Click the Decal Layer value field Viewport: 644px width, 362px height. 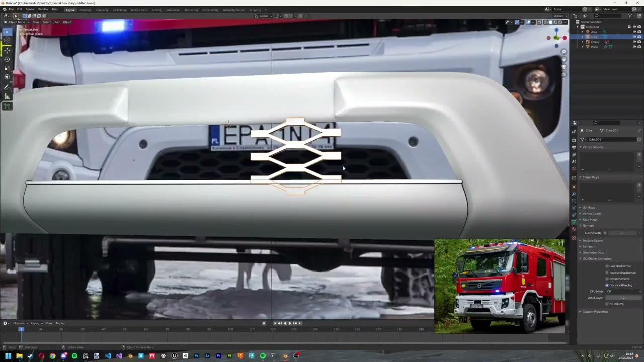[623, 298]
